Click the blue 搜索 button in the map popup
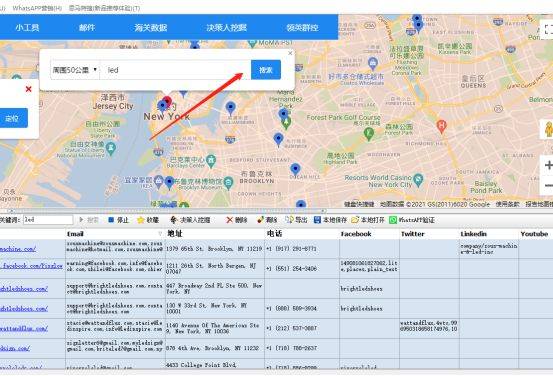Viewport: 553px width, 376px height. click(x=266, y=70)
